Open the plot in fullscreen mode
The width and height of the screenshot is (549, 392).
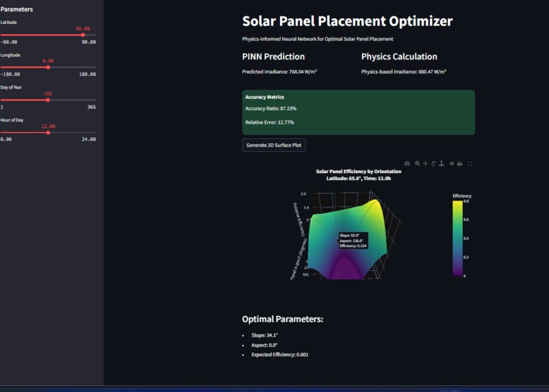470,164
